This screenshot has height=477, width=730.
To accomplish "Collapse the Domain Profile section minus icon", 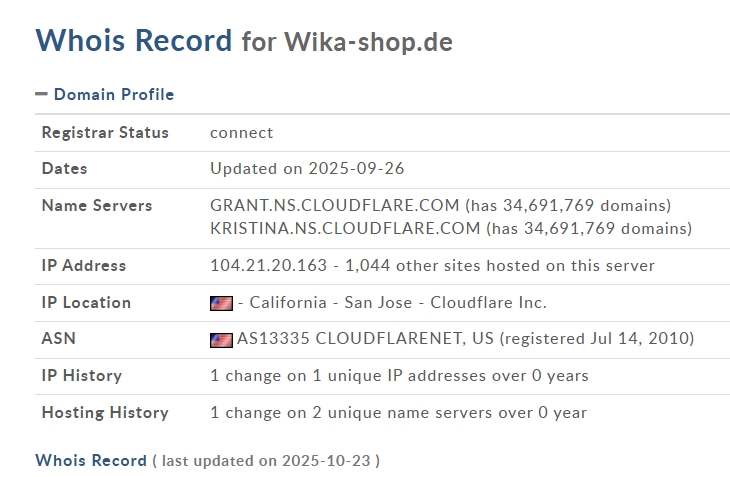I will 41,94.
